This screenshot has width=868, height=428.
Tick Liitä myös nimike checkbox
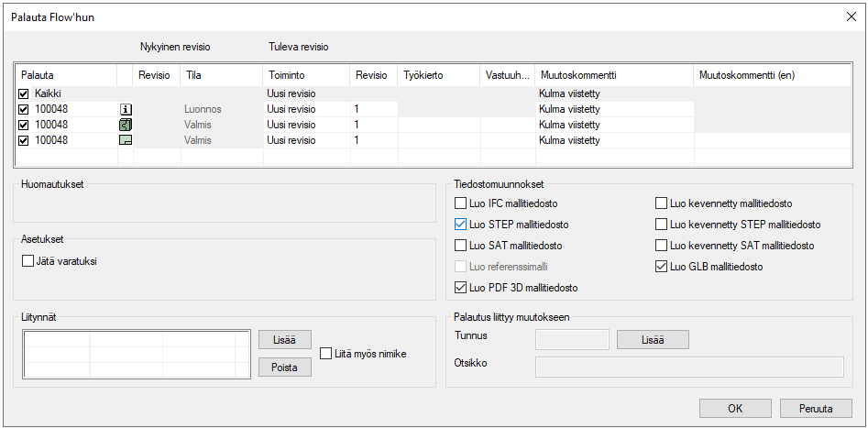coord(326,354)
